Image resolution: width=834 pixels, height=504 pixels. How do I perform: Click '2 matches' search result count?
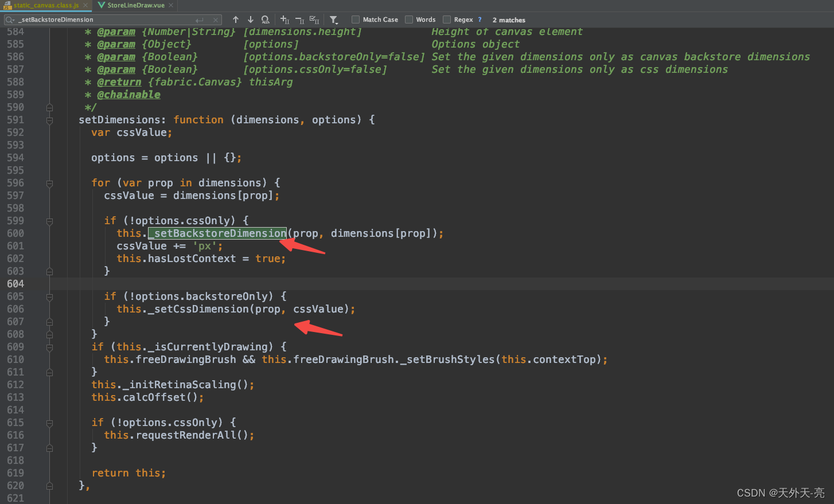[x=509, y=19]
